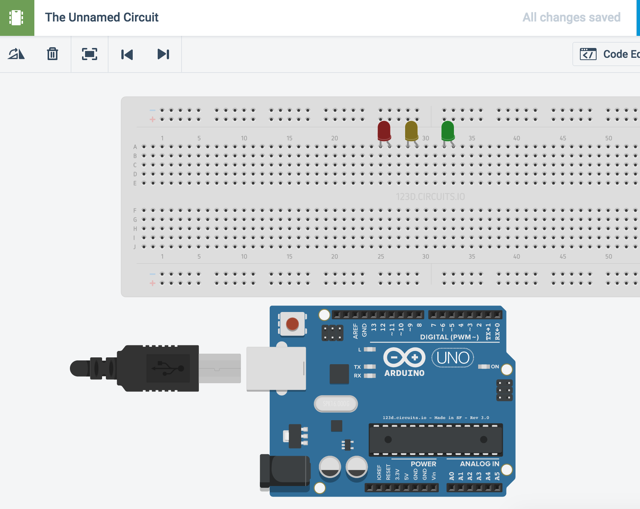Click the undo step-back icon
Screen dimensions: 640x509
[127, 54]
